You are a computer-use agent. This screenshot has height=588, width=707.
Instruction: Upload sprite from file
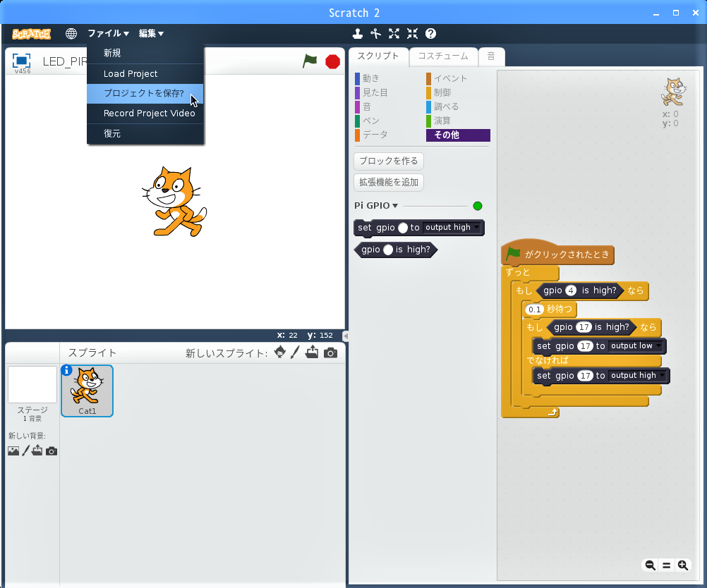[x=312, y=353]
